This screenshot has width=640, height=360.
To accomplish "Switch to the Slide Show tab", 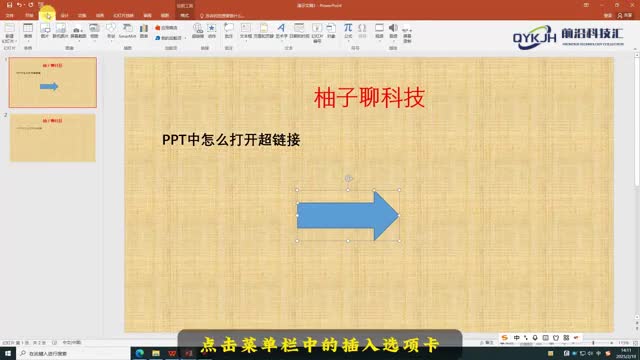I will [x=123, y=16].
